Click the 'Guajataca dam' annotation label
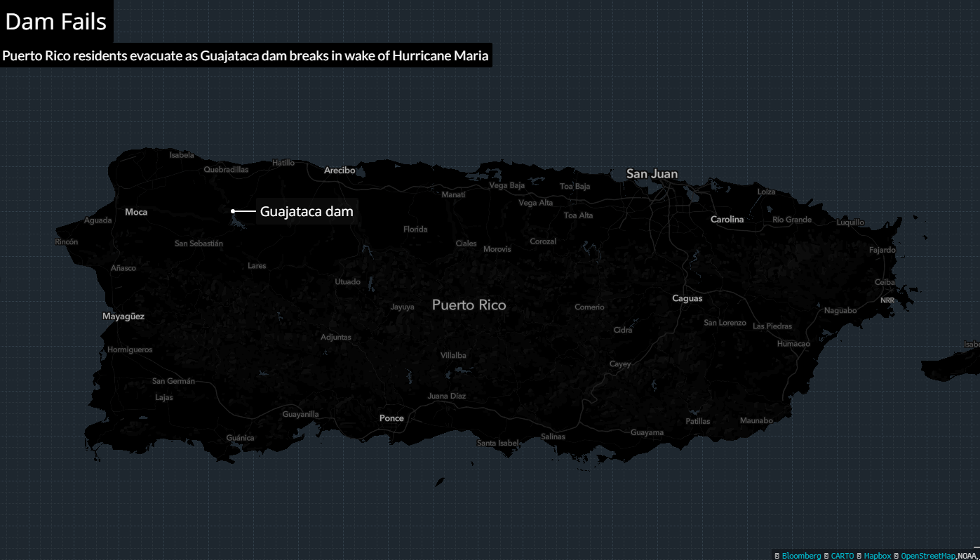The height and width of the screenshot is (560, 980). 307,211
